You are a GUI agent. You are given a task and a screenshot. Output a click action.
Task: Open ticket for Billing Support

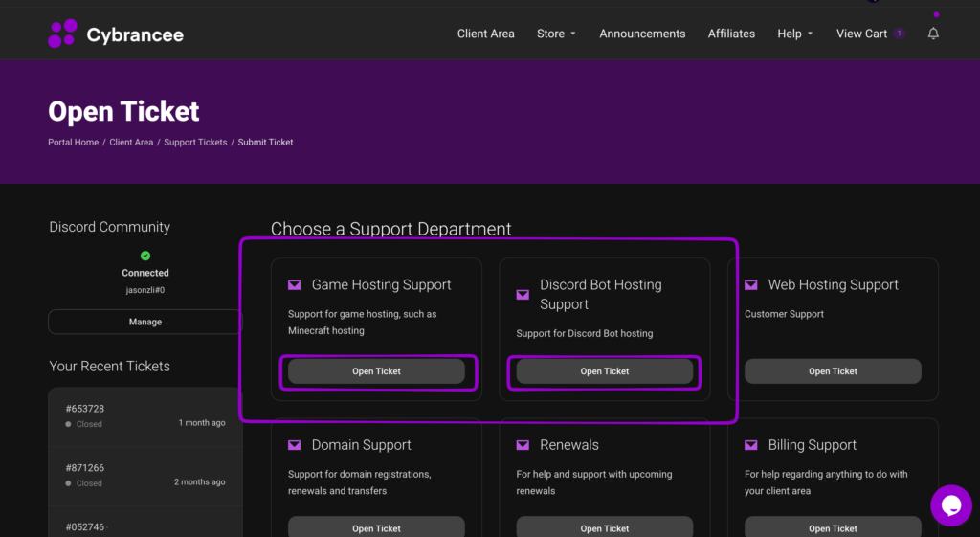click(x=833, y=527)
